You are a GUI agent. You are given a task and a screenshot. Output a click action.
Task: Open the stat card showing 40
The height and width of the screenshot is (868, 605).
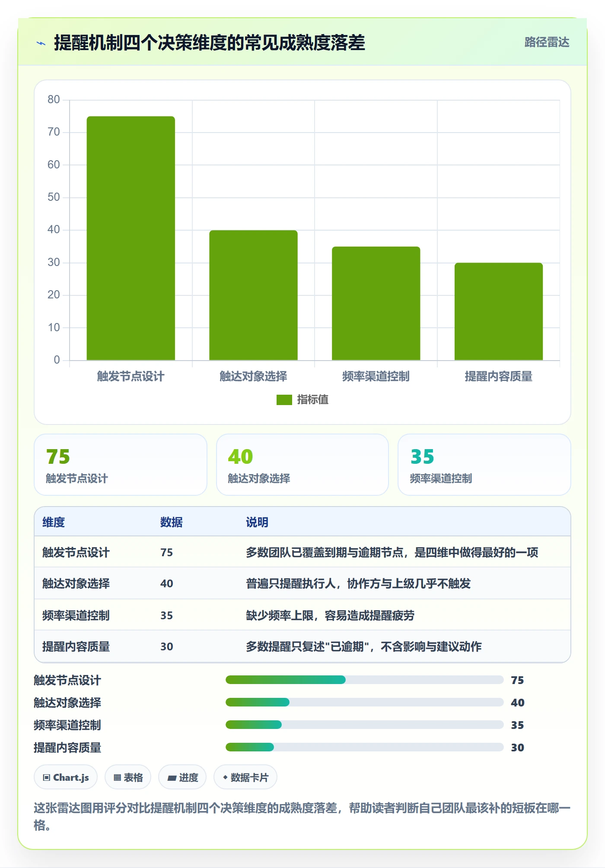pyautogui.click(x=302, y=465)
